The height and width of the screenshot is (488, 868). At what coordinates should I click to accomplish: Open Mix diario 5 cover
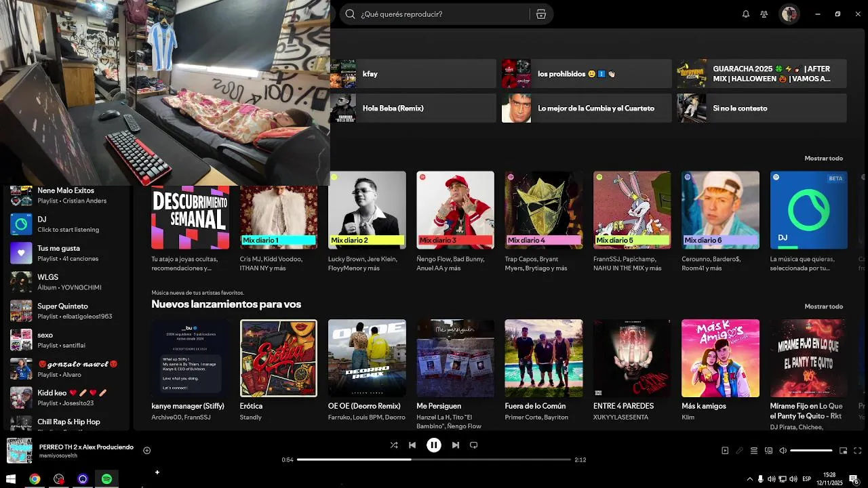(x=632, y=210)
